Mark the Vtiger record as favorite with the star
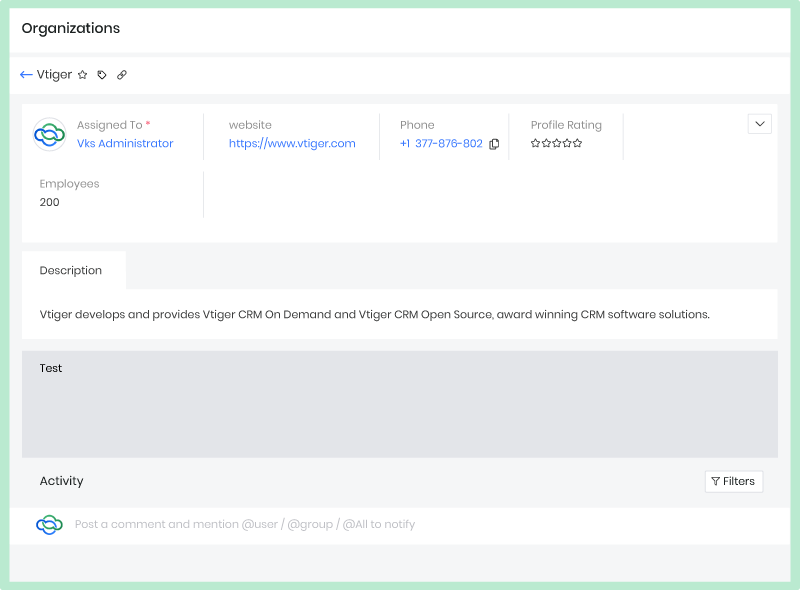This screenshot has height=590, width=800. [x=83, y=75]
